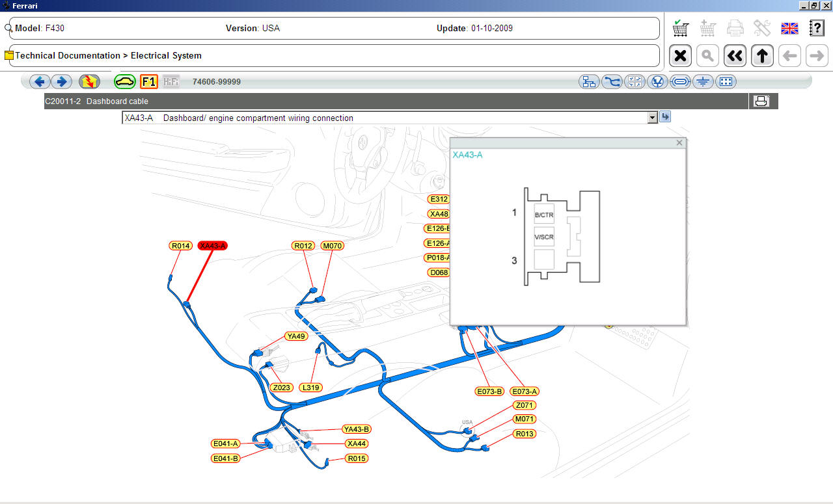
Task: Open the shopping cart with checkmark
Action: point(681,28)
